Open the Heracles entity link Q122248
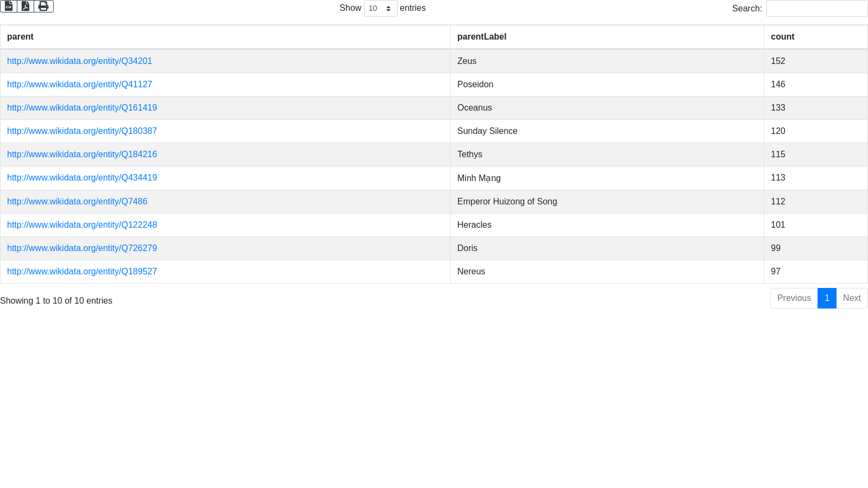 82,225
